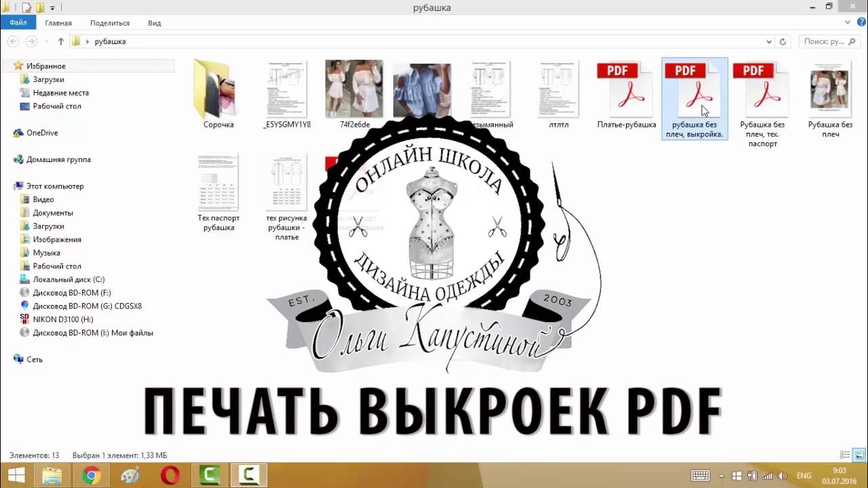
Task: Select Дисковод BD-ROM (F:)
Action: pyautogui.click(x=71, y=293)
